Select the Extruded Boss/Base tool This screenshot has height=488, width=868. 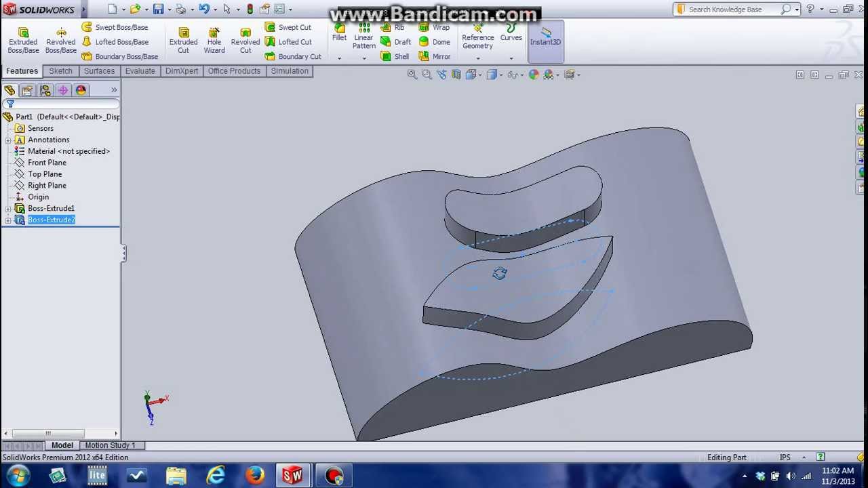(23, 41)
